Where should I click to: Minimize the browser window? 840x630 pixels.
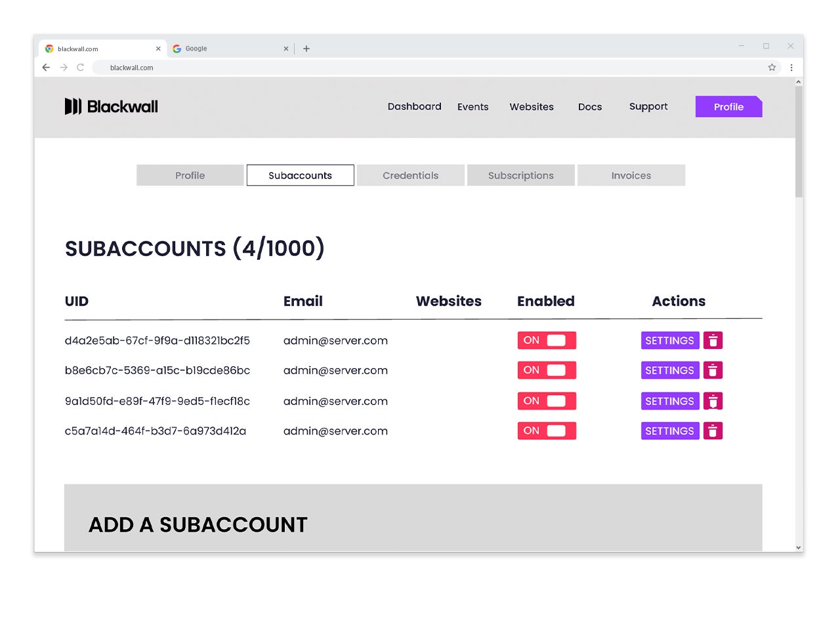(742, 46)
